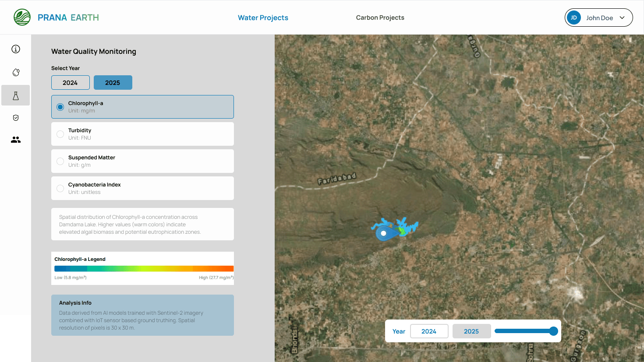Click the PRANA EARTH brand text
This screenshot has width=644, height=362.
68,18
